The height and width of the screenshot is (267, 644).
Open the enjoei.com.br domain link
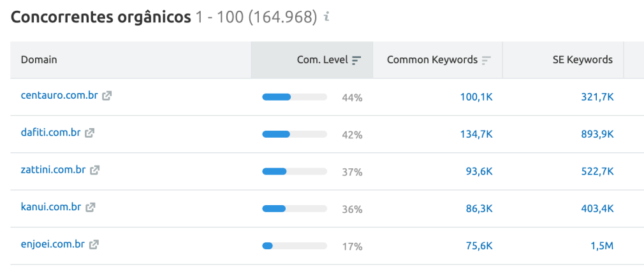[53, 244]
